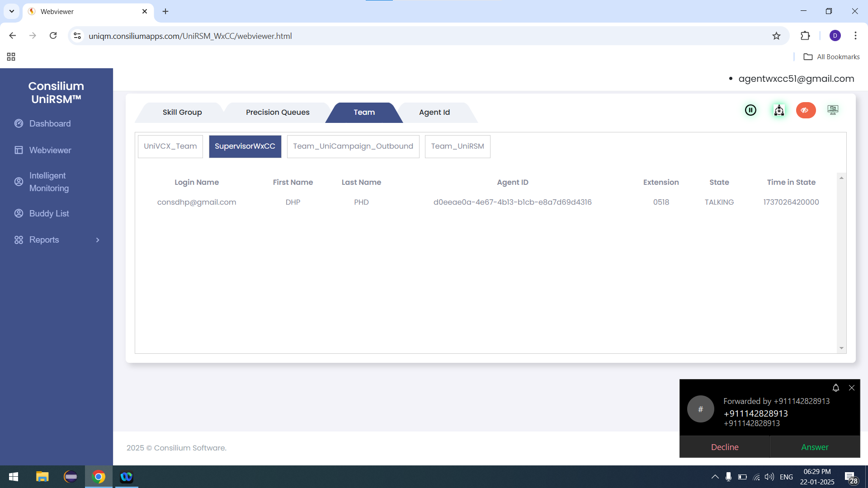This screenshot has width=868, height=488.
Task: Click the conference call people icon
Action: tap(779, 110)
